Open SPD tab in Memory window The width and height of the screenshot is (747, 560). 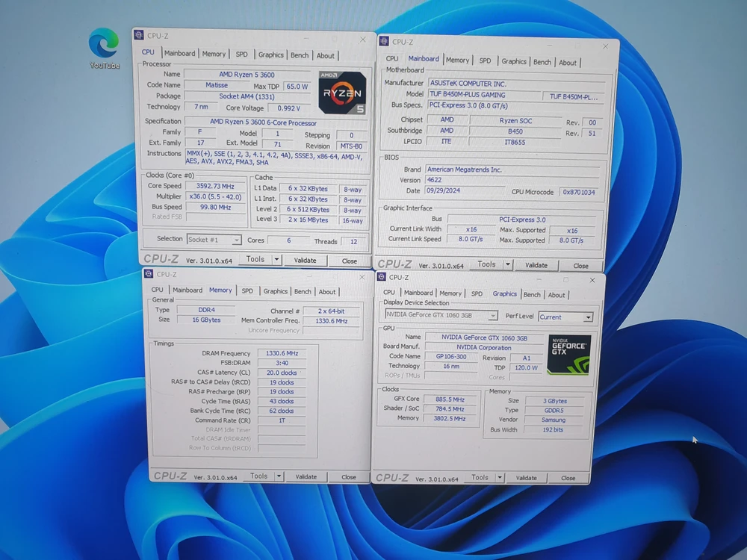[x=247, y=290]
